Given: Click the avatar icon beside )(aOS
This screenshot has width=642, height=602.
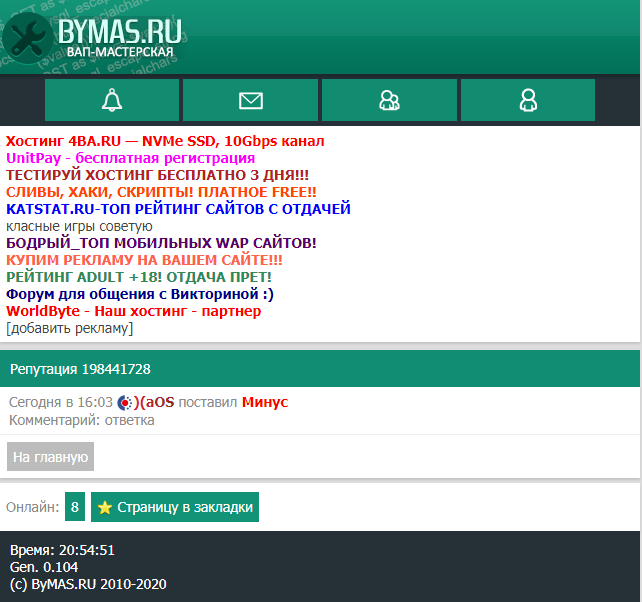Looking at the screenshot, I should tap(125, 402).
